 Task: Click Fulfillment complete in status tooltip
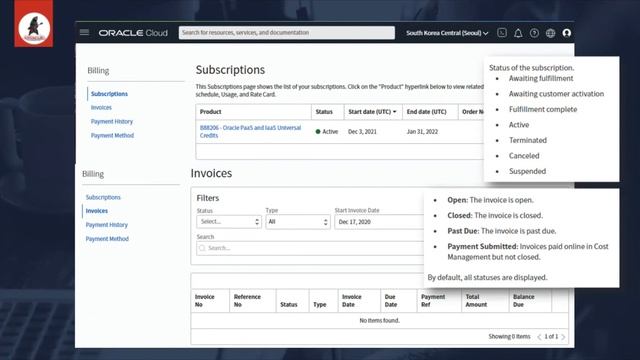(x=543, y=109)
